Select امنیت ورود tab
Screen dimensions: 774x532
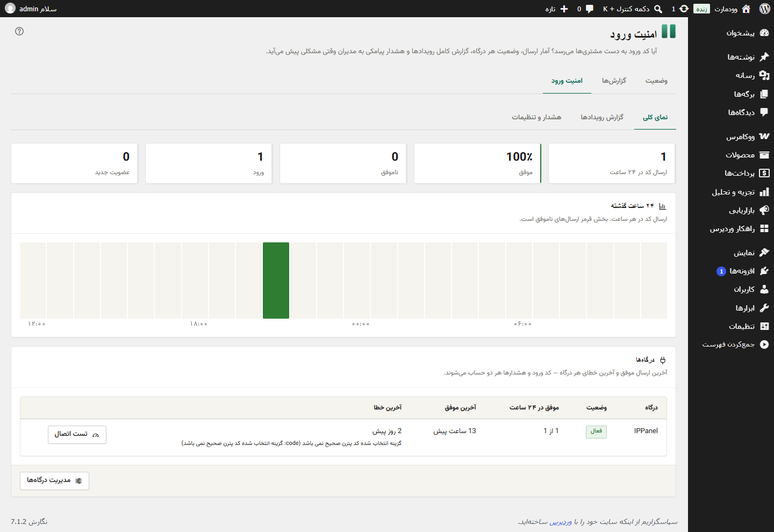[567, 81]
